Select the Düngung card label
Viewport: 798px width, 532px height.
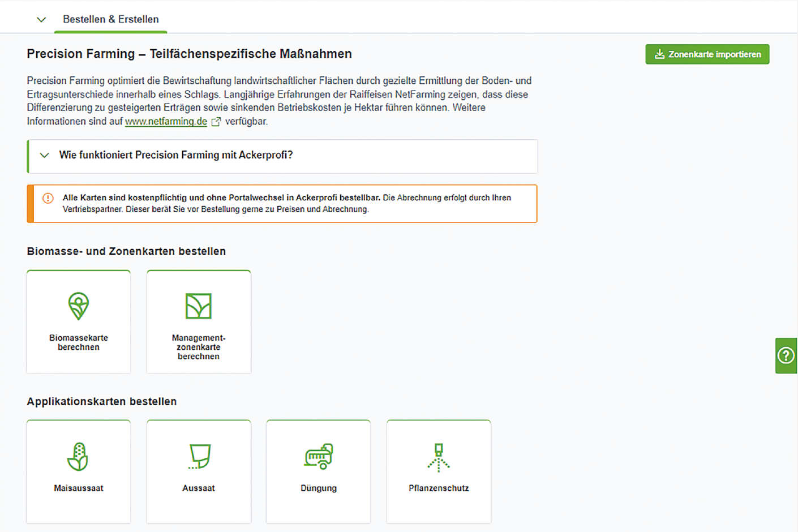coord(319,488)
